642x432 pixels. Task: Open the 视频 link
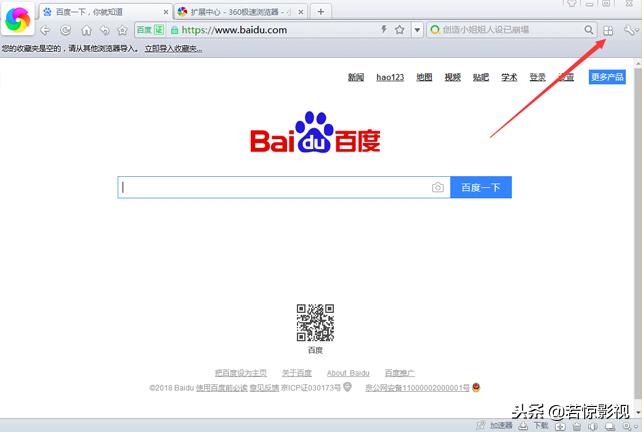click(452, 77)
